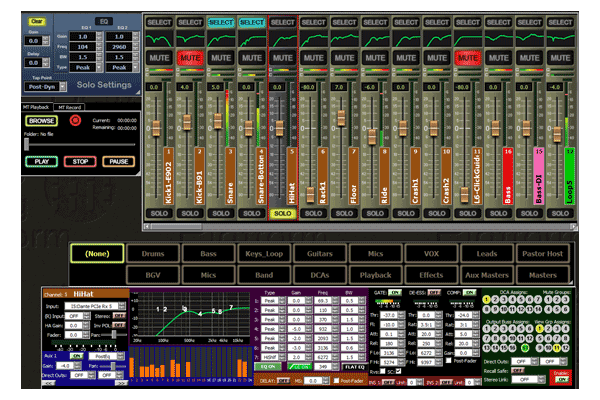600x400 pixels.
Task: Toggle view group assign 1
Action: [x=540, y=329]
